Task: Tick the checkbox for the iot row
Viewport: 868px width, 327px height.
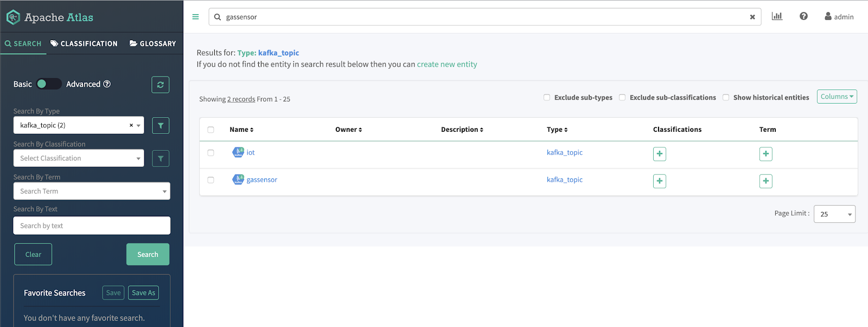Action: [211, 153]
